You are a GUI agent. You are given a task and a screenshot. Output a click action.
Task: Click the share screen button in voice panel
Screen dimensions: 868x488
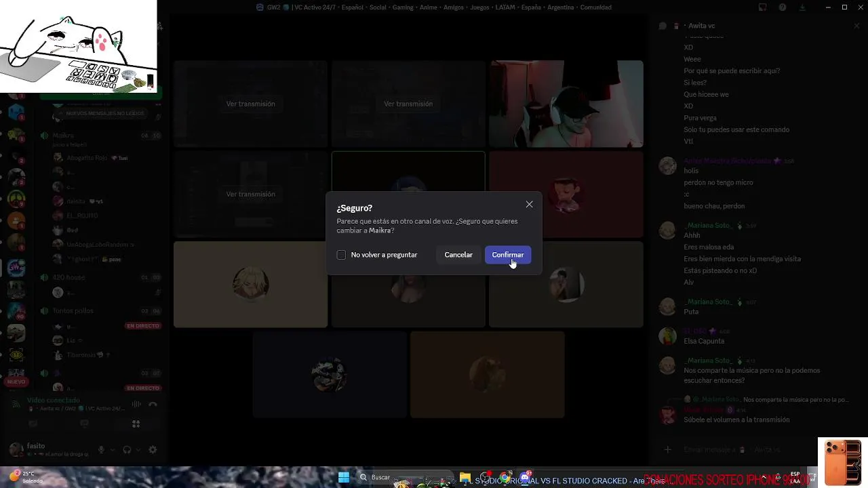tap(84, 424)
